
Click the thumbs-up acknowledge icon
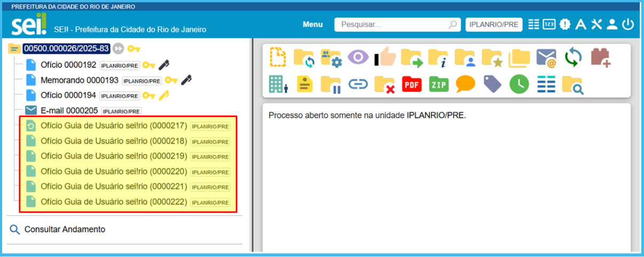(385, 58)
